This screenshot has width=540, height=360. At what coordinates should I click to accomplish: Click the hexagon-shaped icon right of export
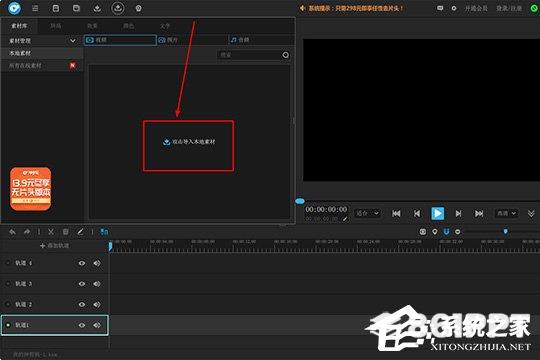coord(138,8)
